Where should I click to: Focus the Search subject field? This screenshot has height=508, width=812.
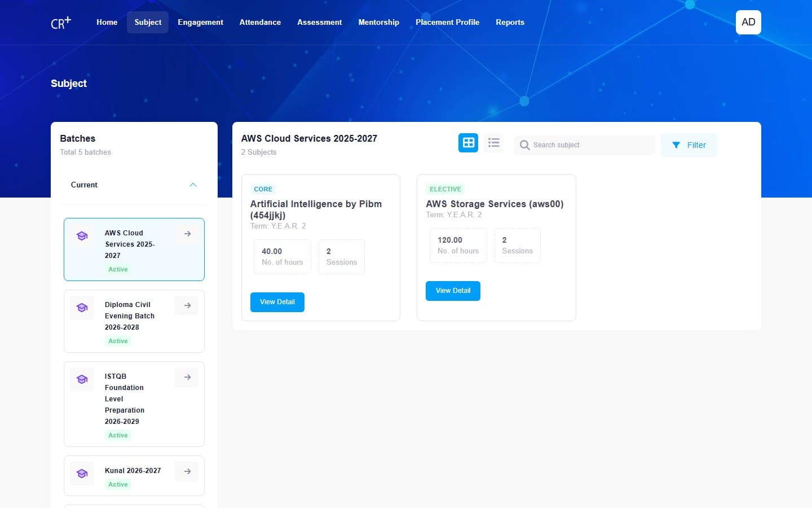pos(585,145)
